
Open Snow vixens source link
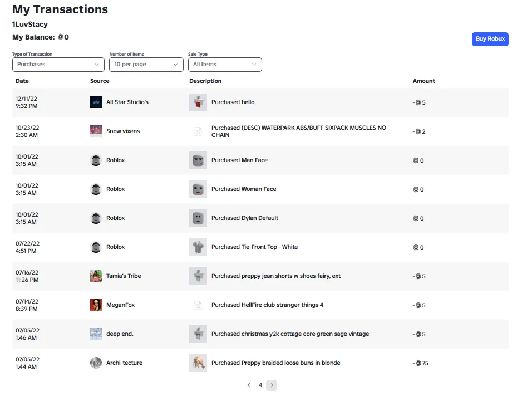coord(123,131)
